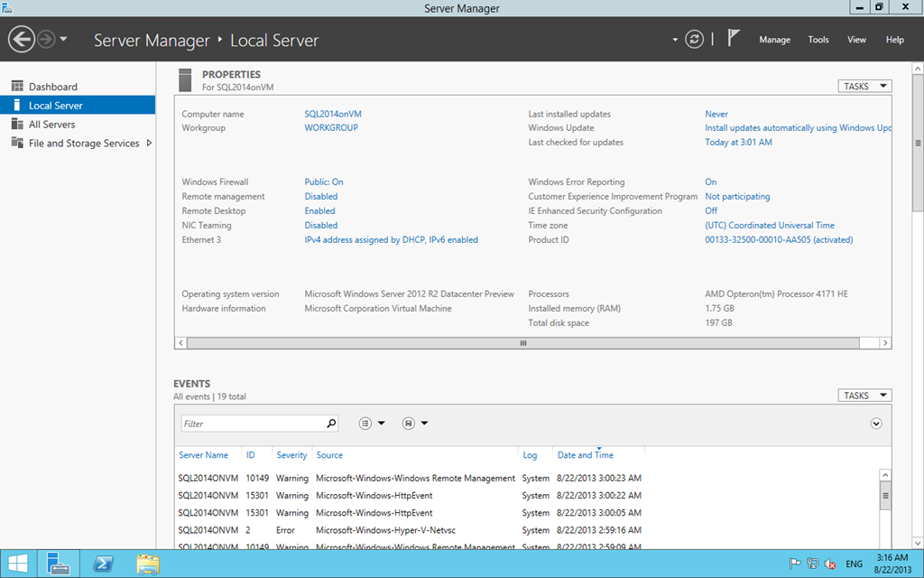This screenshot has width=924, height=578.
Task: Click NIC Teaming Disabled link
Action: click(321, 225)
